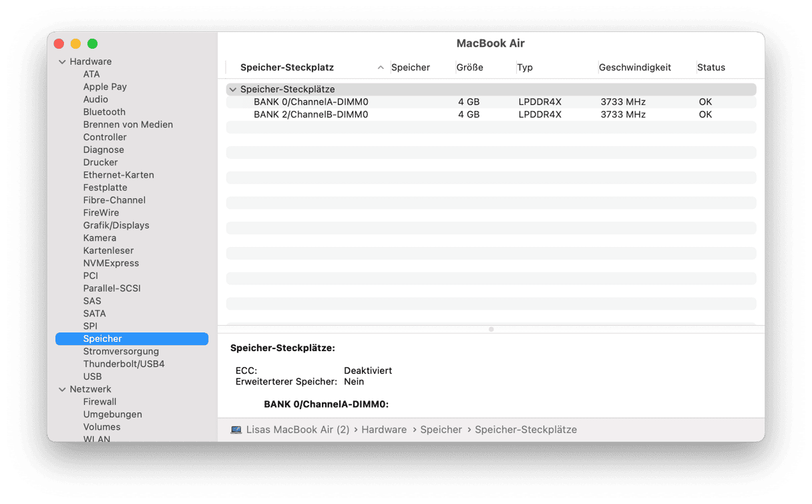The height and width of the screenshot is (504, 812).
Task: Click the Status column header
Action: click(x=710, y=67)
